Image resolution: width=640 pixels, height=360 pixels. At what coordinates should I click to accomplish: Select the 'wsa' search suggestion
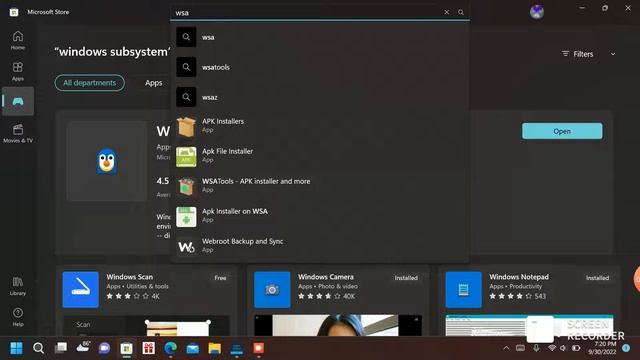click(320, 37)
